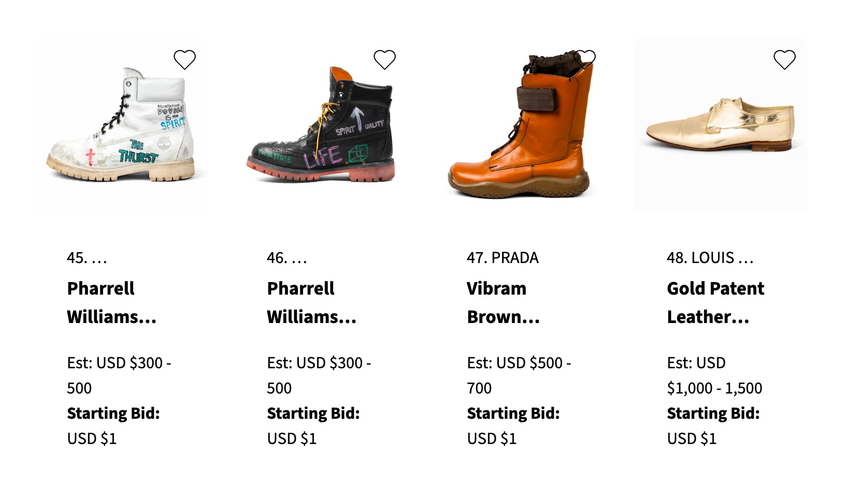Add the Prada Vibram boot to favorites
This screenshot has width=841, height=504.
(585, 58)
